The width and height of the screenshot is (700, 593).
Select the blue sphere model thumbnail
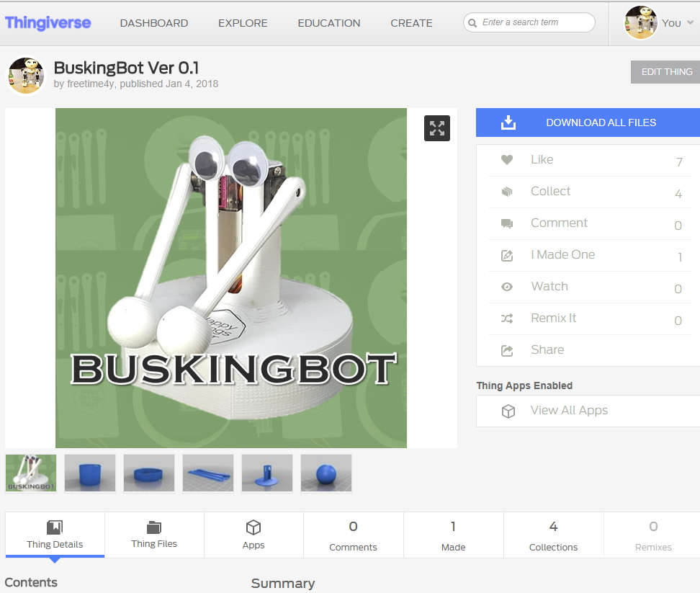[x=326, y=473]
